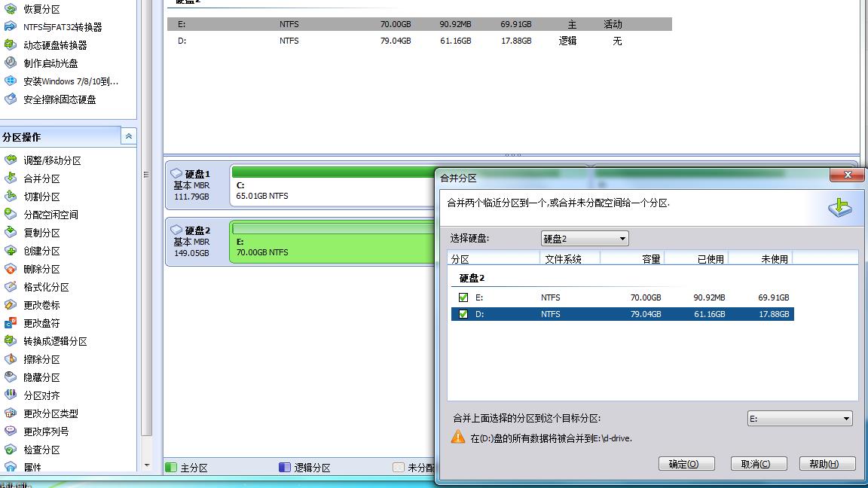Click the sidebar scroll-down arrow

pyautogui.click(x=147, y=465)
